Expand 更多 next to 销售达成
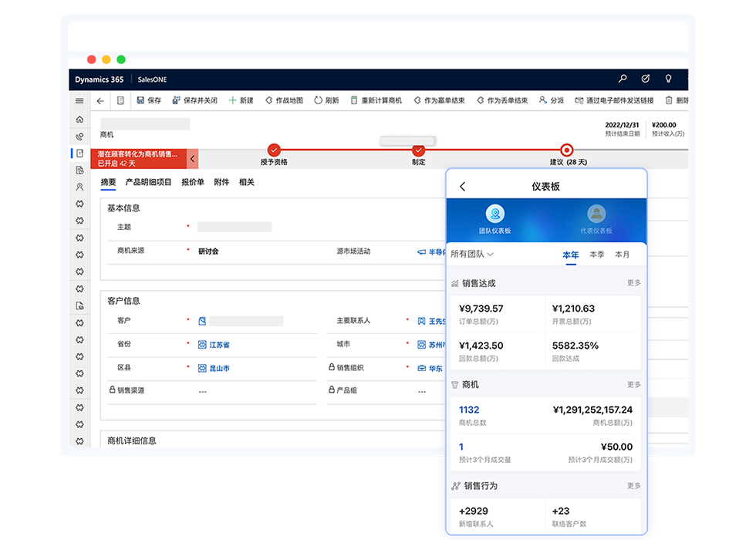Screen dimensions: 756x540 tap(633, 283)
